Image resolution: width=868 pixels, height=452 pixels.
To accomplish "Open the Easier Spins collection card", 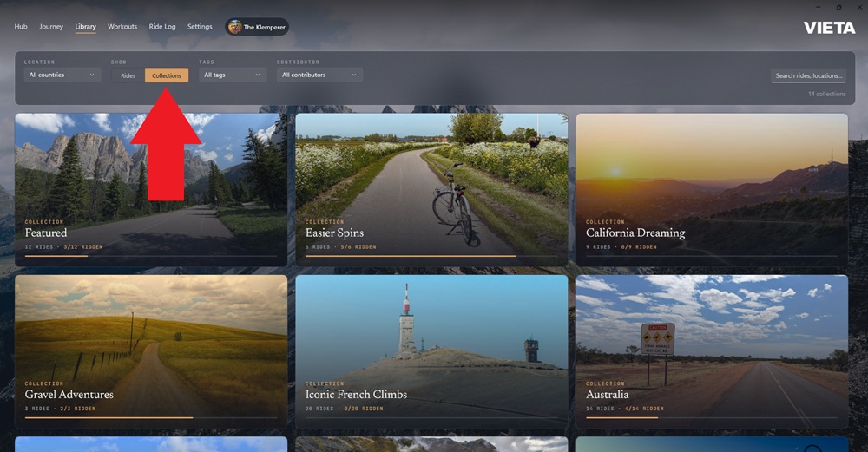I will [x=431, y=189].
